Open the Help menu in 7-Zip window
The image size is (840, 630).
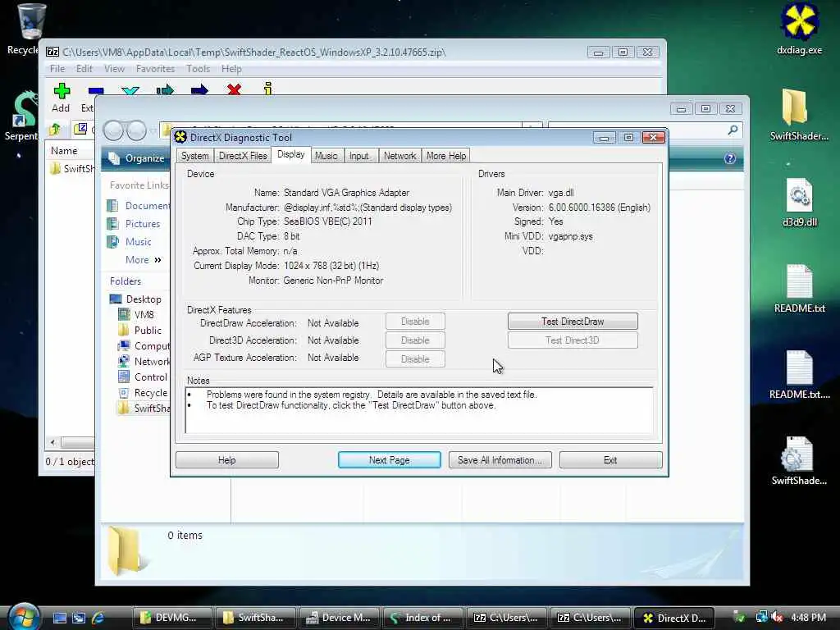click(231, 69)
